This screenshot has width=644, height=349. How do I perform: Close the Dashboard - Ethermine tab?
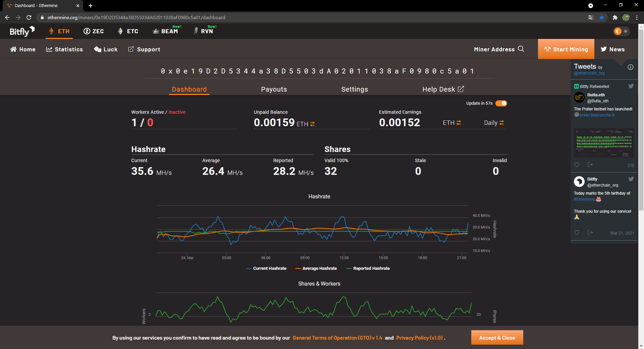pyautogui.click(x=78, y=6)
